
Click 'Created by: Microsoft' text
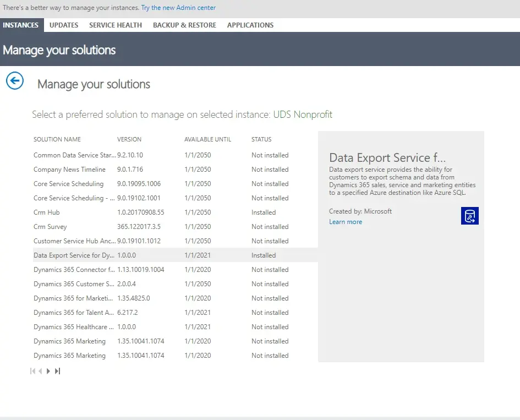pos(360,211)
